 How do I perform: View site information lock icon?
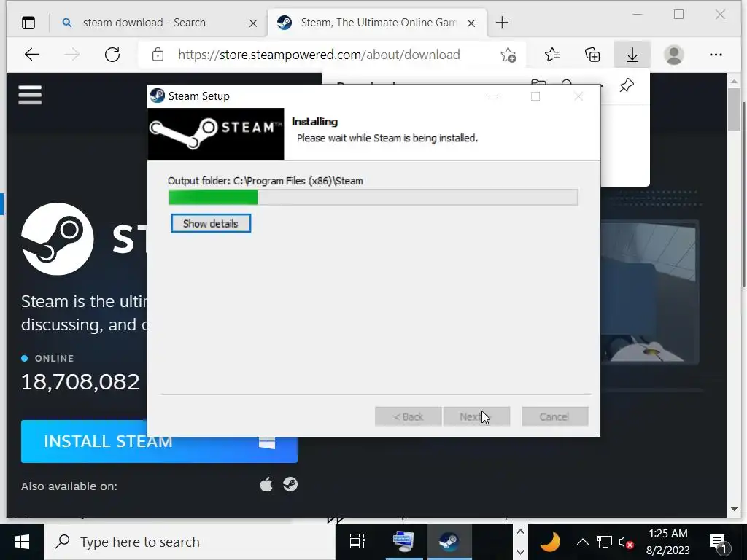158,55
